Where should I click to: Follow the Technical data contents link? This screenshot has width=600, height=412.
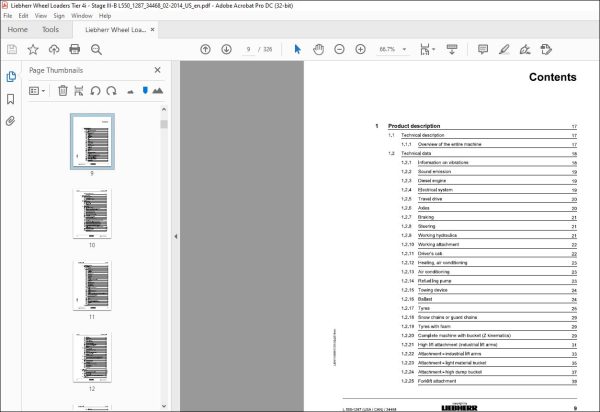point(416,153)
